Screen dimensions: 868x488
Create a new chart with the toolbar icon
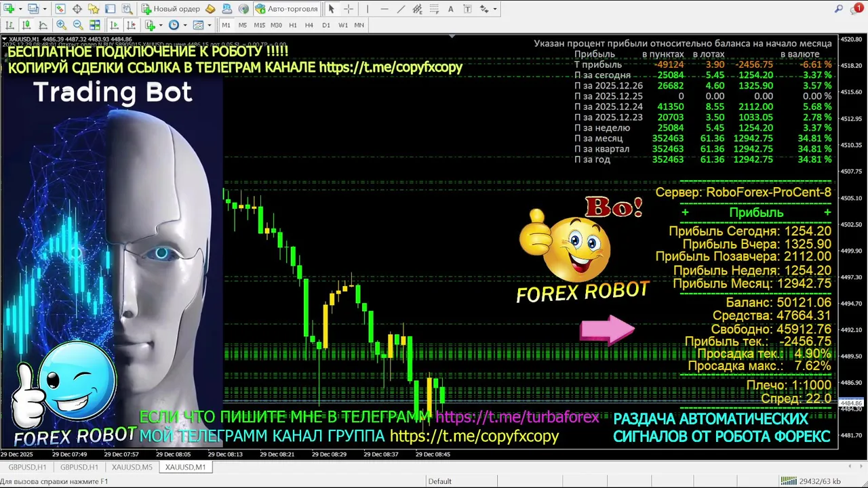coord(9,9)
